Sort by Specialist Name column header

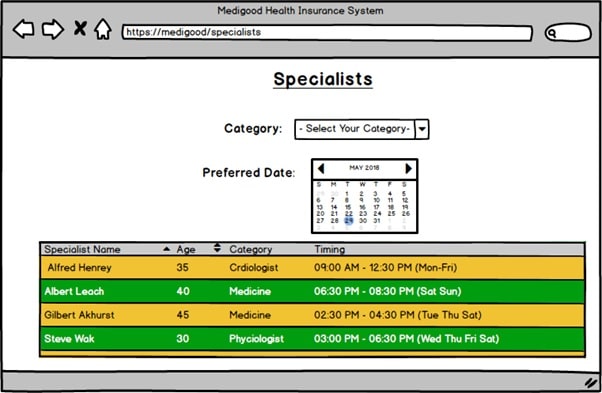tap(82, 249)
